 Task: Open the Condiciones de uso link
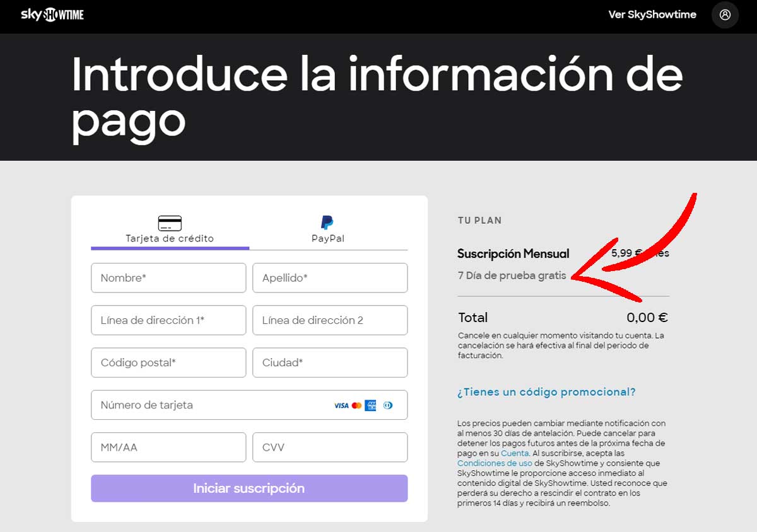coord(495,463)
